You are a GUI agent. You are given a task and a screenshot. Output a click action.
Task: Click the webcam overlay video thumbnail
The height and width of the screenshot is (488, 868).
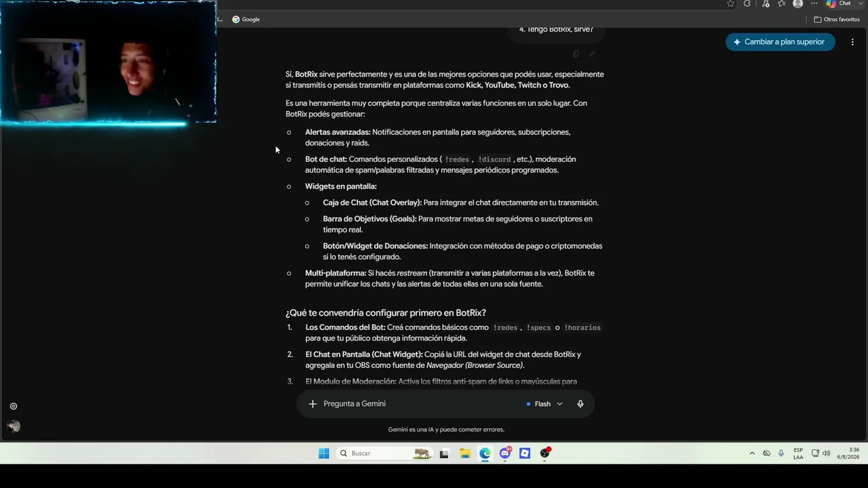(108, 62)
